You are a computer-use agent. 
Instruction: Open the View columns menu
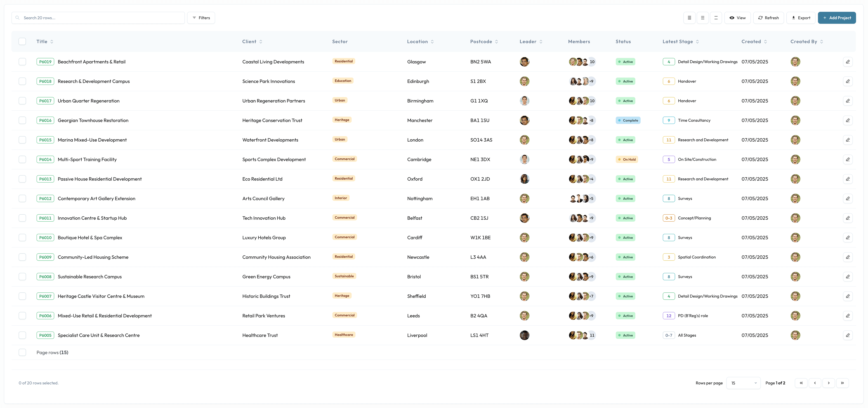[x=737, y=18]
